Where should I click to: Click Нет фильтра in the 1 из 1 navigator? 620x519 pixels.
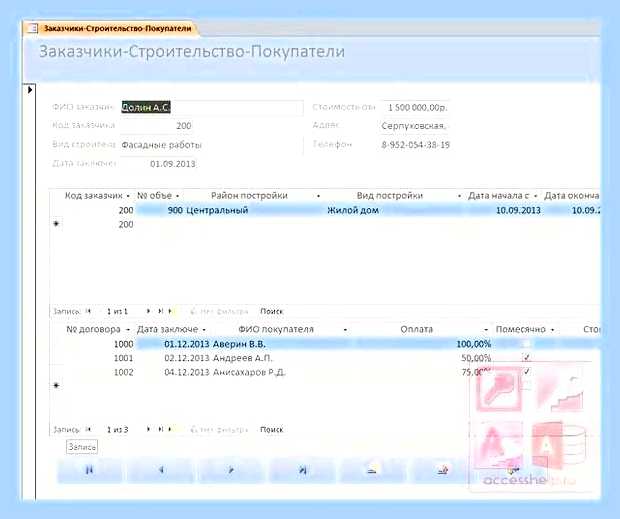tap(219, 311)
